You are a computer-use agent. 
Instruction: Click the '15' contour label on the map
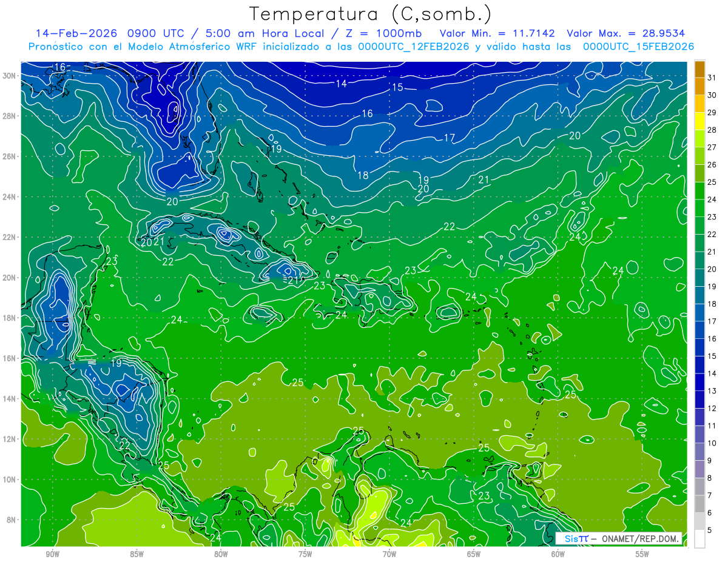tap(397, 87)
